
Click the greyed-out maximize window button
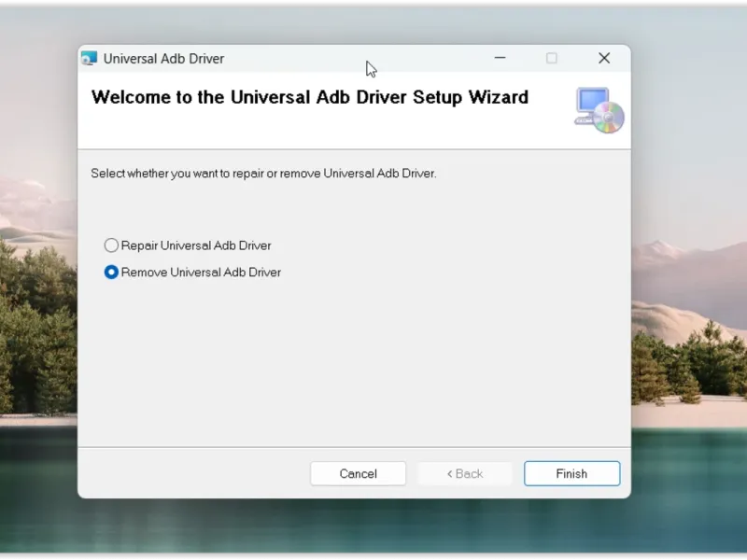pos(552,58)
